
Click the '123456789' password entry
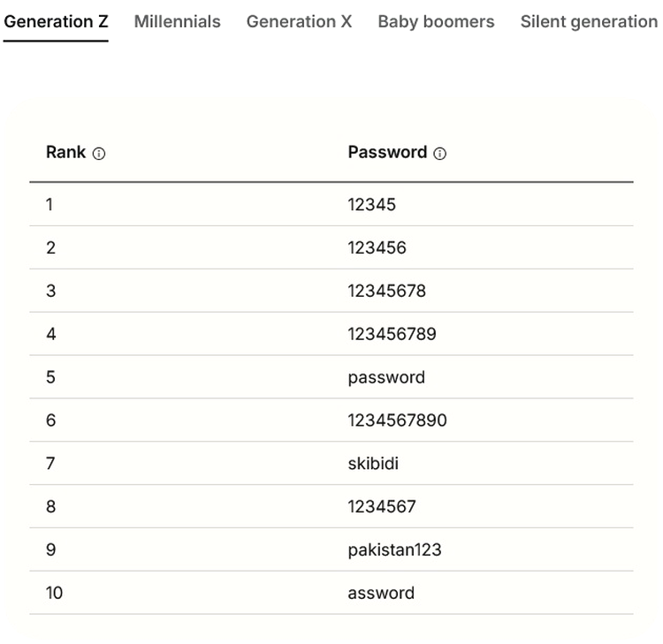(x=392, y=334)
